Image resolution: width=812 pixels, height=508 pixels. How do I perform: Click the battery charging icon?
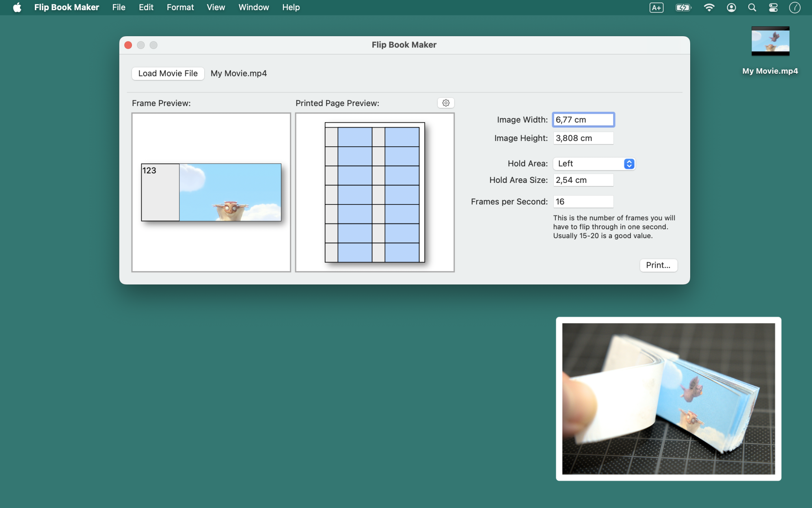(683, 7)
